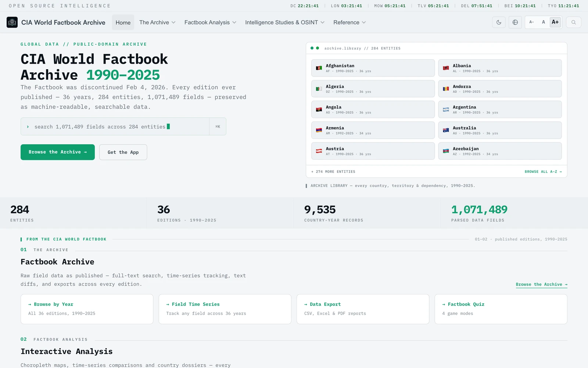This screenshot has width=588, height=368.
Task: Click the DEL 07:51:41 clock
Action: tap(477, 6)
